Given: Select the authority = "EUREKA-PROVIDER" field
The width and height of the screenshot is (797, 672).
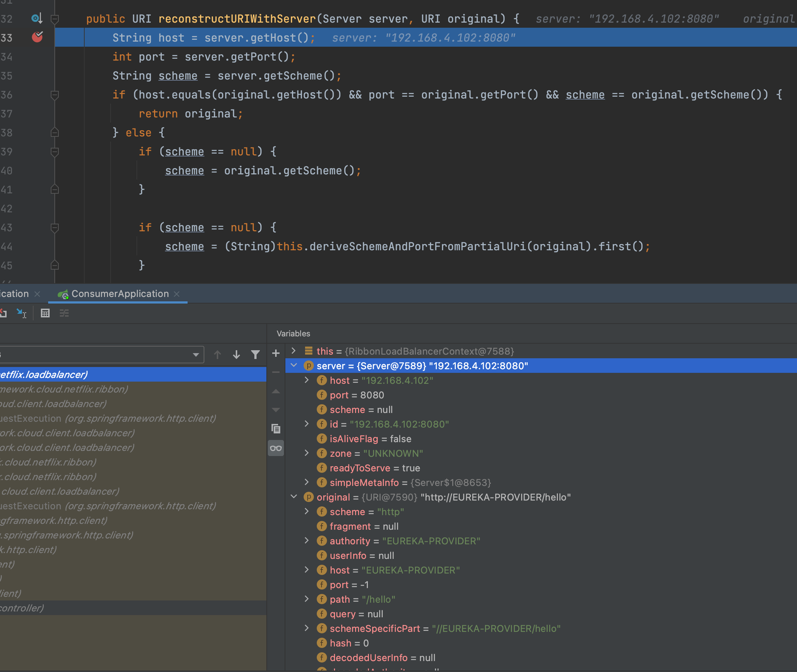Looking at the screenshot, I should pyautogui.click(x=404, y=541).
